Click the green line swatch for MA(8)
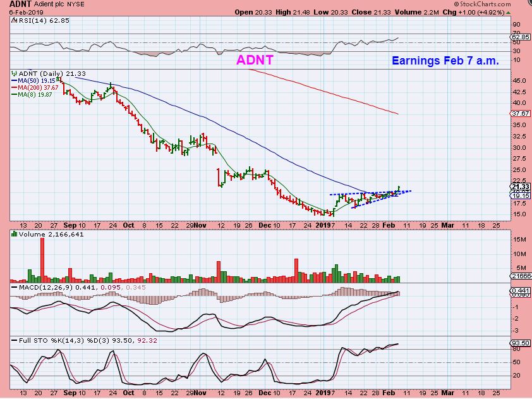532x399 pixels. (15, 94)
